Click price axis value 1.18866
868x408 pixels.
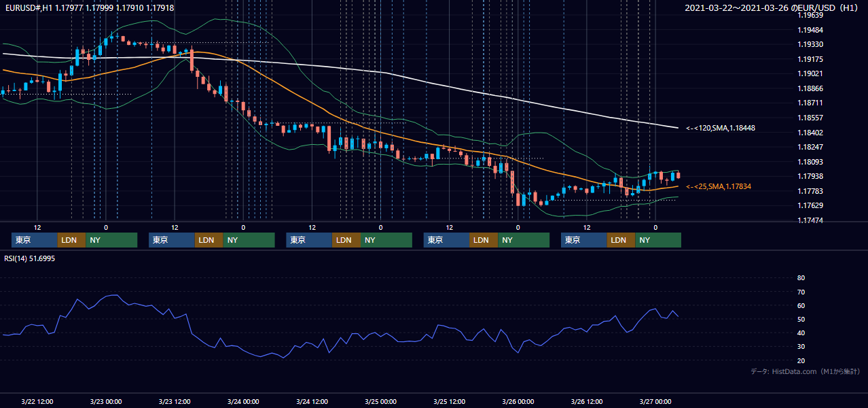[810, 88]
